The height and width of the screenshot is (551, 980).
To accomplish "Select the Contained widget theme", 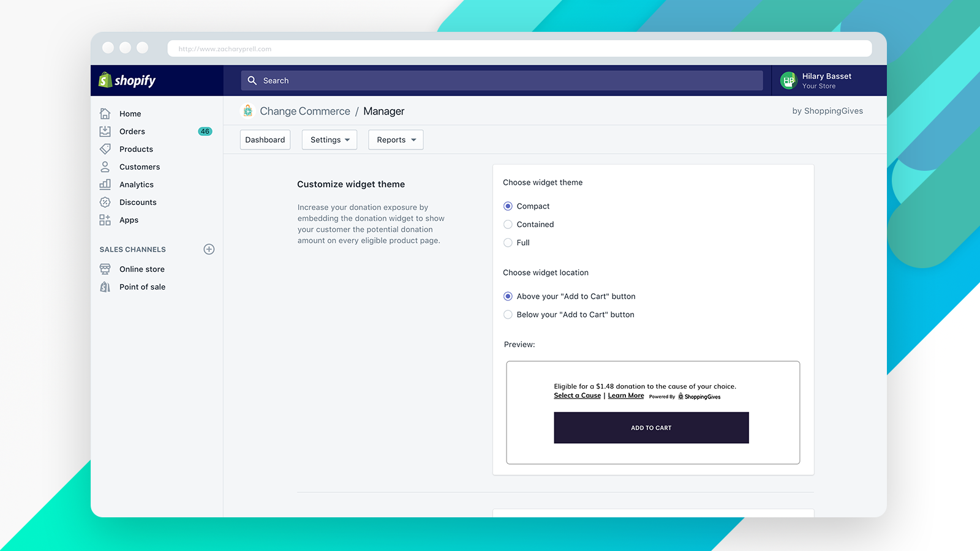I will (508, 225).
